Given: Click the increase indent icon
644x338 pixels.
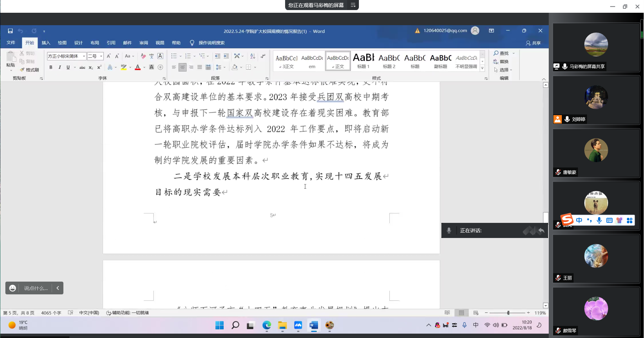Looking at the screenshot, I should (226, 56).
